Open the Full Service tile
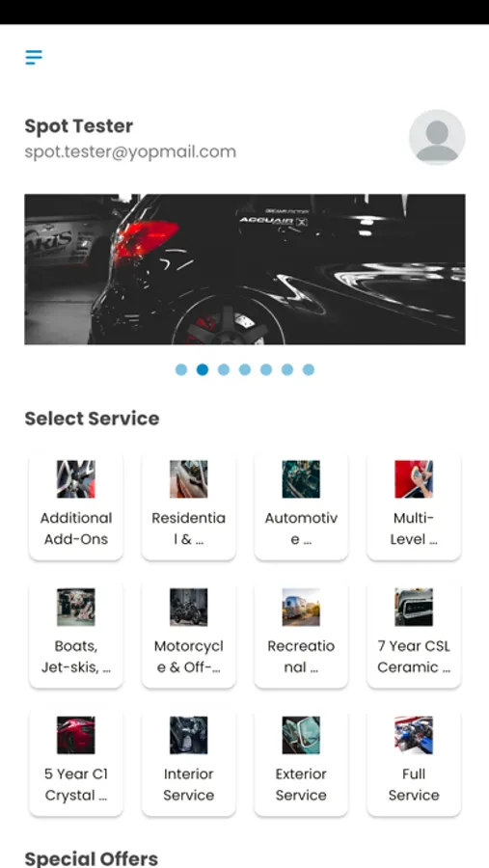 point(414,762)
